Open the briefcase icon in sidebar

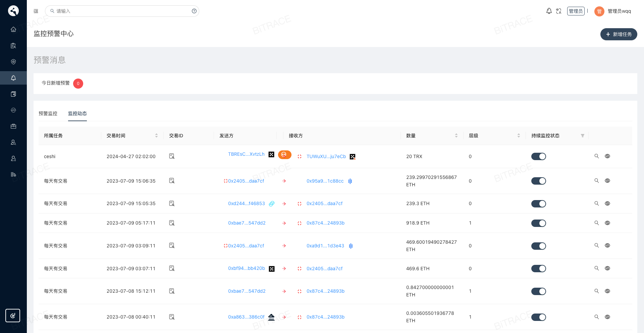point(13,126)
